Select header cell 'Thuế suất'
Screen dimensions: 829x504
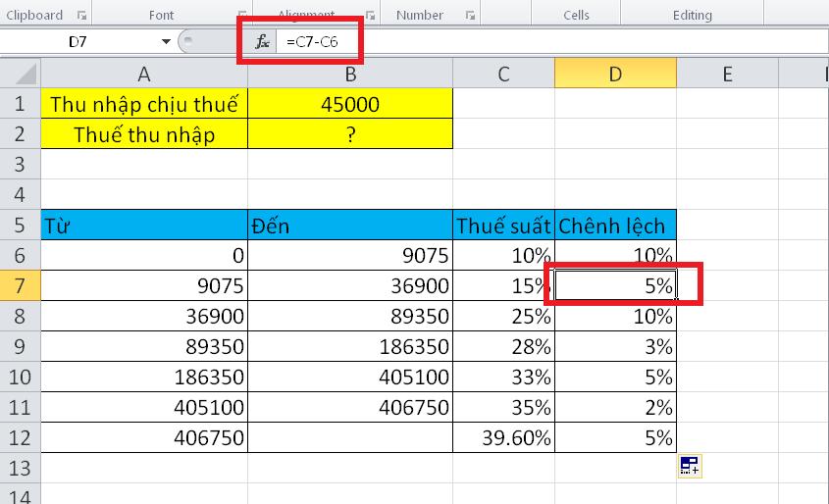504,226
